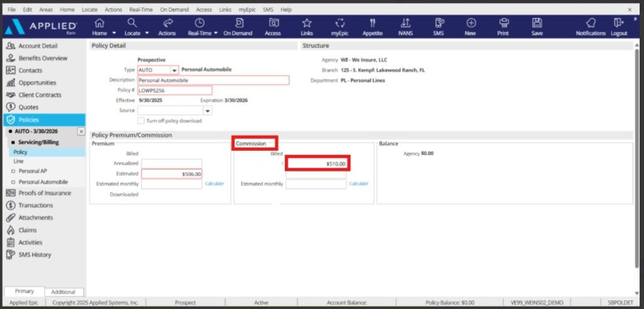Switch to the Additional tab
The width and height of the screenshot is (644, 309).
[x=64, y=292]
